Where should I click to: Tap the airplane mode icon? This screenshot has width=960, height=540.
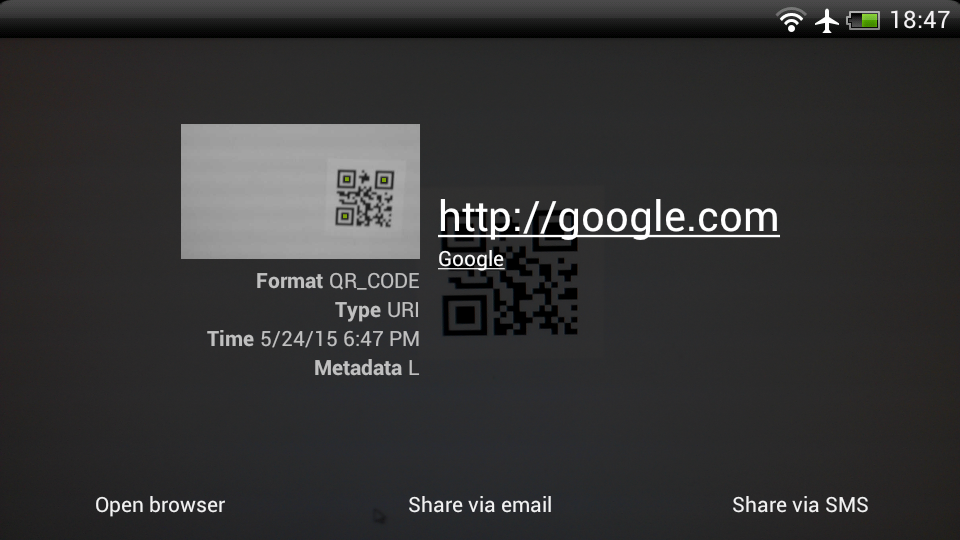click(x=827, y=21)
